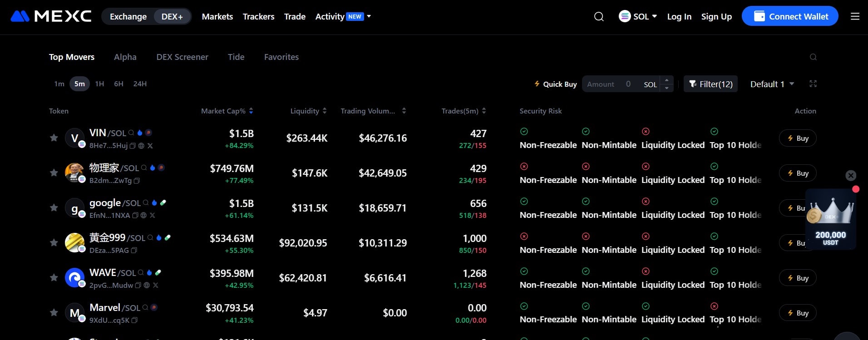
Task: Expand the SOL network dropdown
Action: [638, 17]
